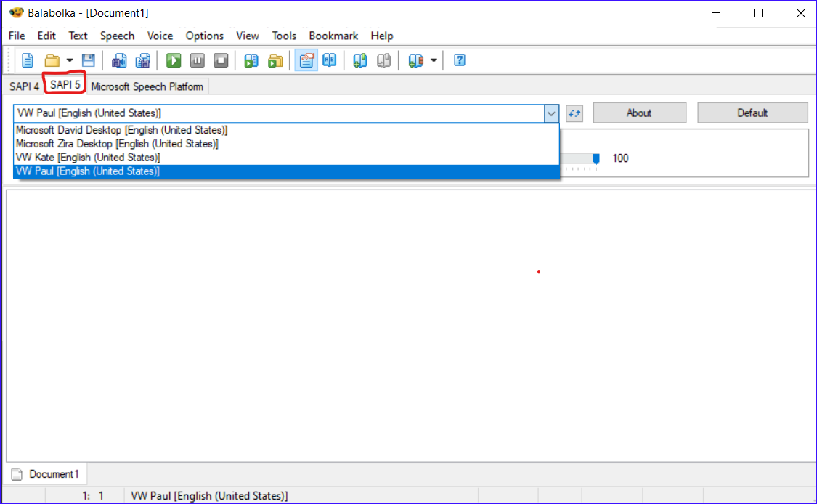The width and height of the screenshot is (817, 504).
Task: Minimize the Balabolka window
Action: (717, 13)
